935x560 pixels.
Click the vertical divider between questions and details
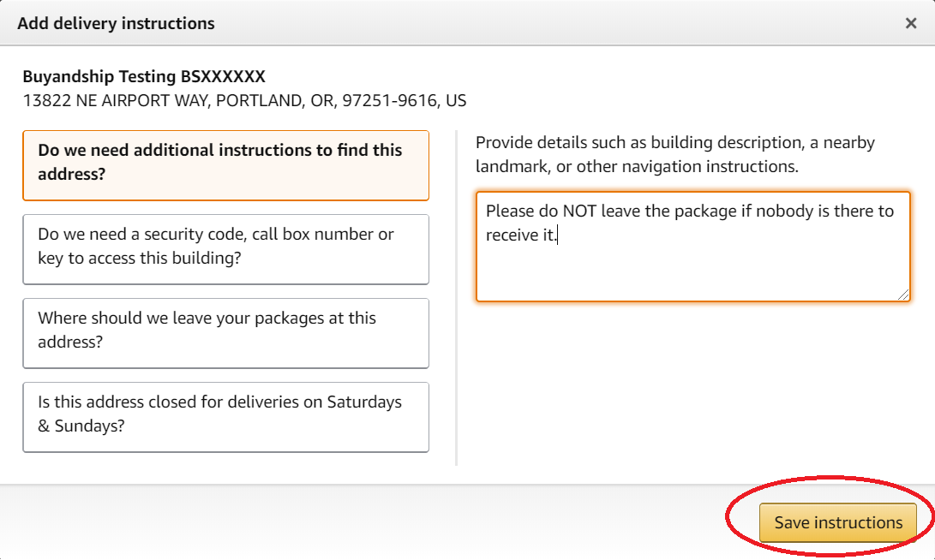[x=456, y=298]
